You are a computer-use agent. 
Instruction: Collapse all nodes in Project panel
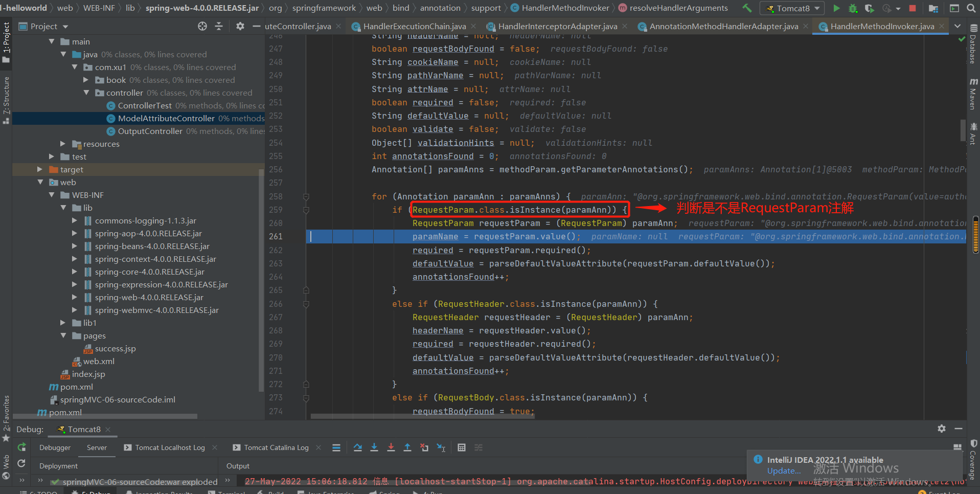coord(219,26)
